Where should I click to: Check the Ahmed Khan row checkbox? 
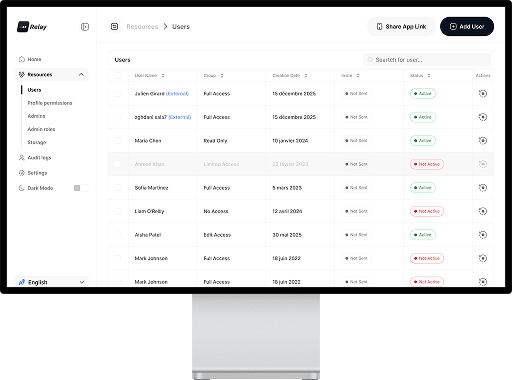(118, 164)
